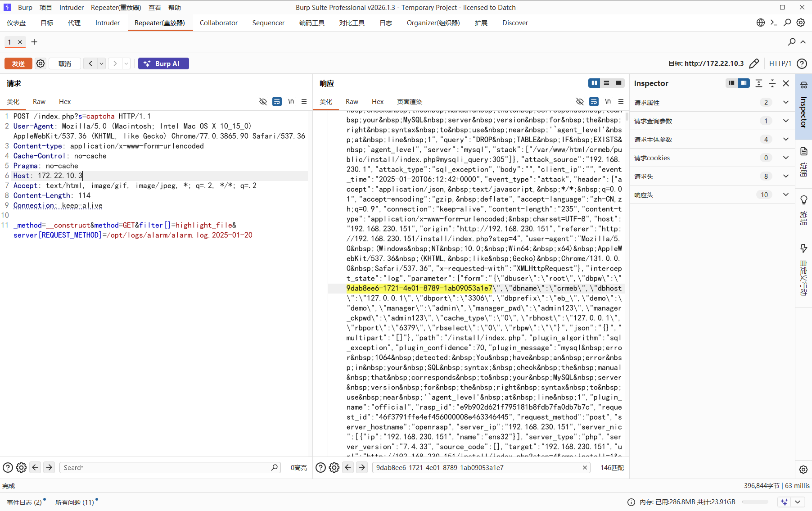
Task: Launch Burp AI assistant
Action: (x=163, y=63)
